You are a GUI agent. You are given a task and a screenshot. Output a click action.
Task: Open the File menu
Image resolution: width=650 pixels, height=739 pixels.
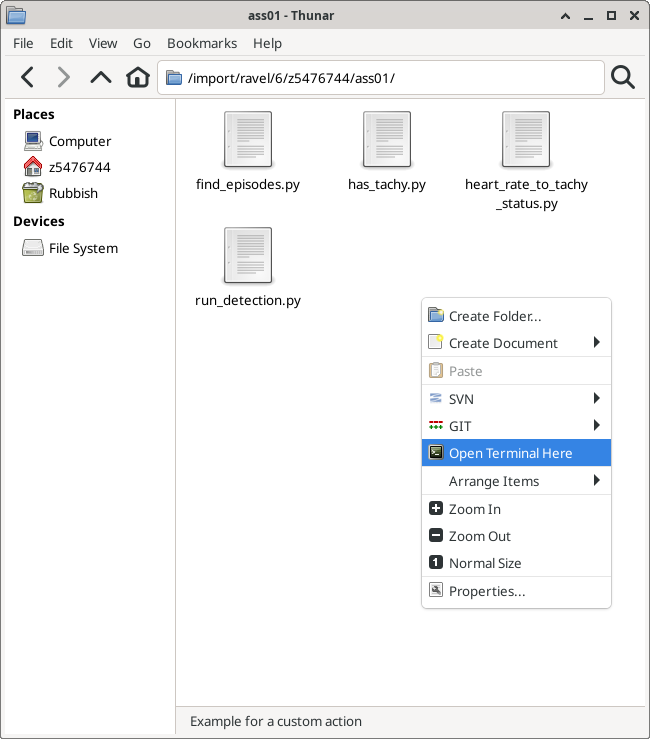(x=23, y=43)
